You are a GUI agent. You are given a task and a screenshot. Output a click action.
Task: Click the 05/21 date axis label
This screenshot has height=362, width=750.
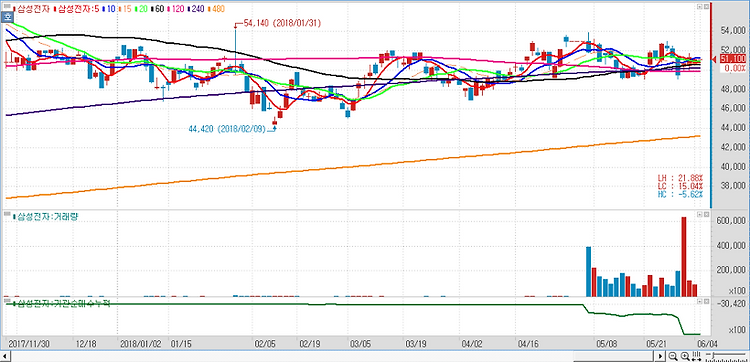tap(656, 343)
